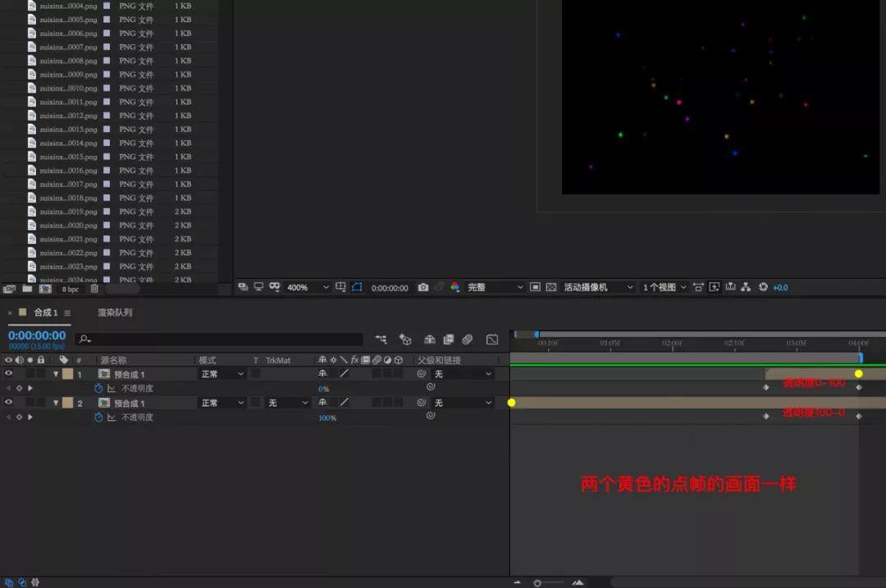Hide layer 1 using its eye icon
This screenshot has height=588, width=886.
tap(9, 374)
